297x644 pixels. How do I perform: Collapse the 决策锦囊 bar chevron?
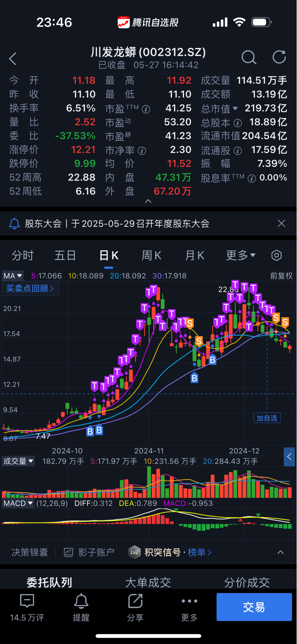click(281, 552)
